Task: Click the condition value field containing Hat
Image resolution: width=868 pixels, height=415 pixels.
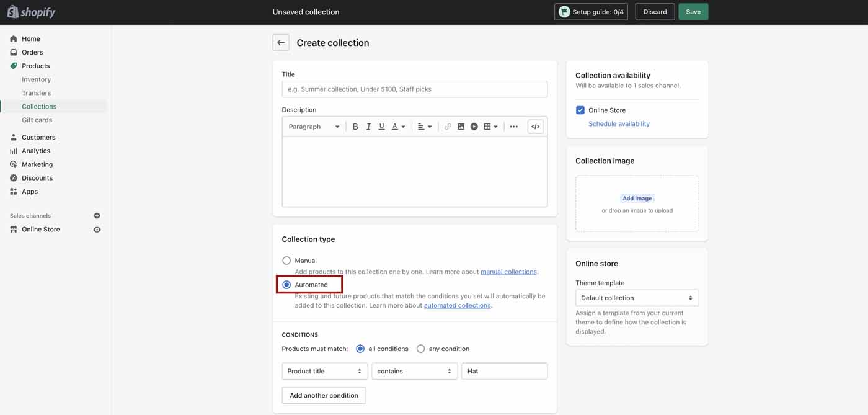Action: pos(505,371)
